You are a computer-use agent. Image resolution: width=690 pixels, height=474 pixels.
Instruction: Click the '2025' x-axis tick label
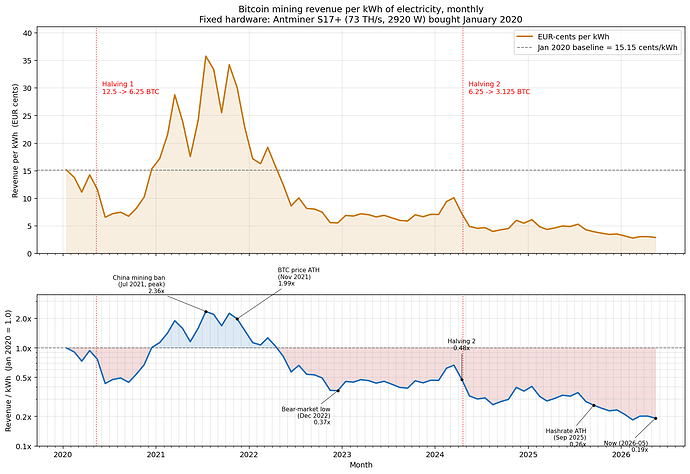click(528, 455)
